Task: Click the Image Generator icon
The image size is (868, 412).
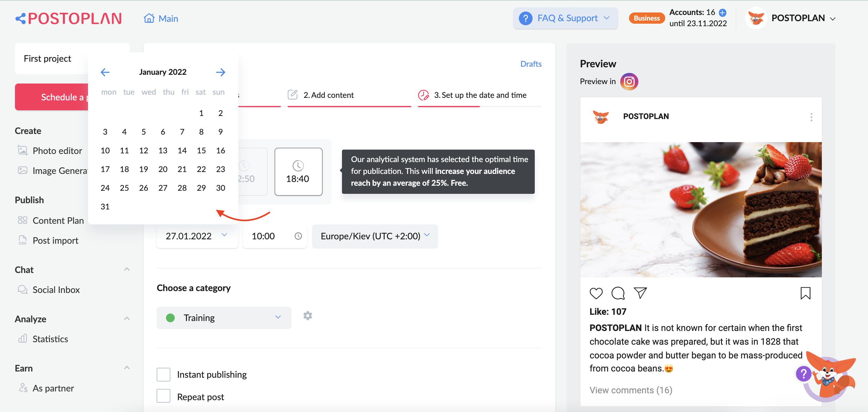Action: pos(22,170)
